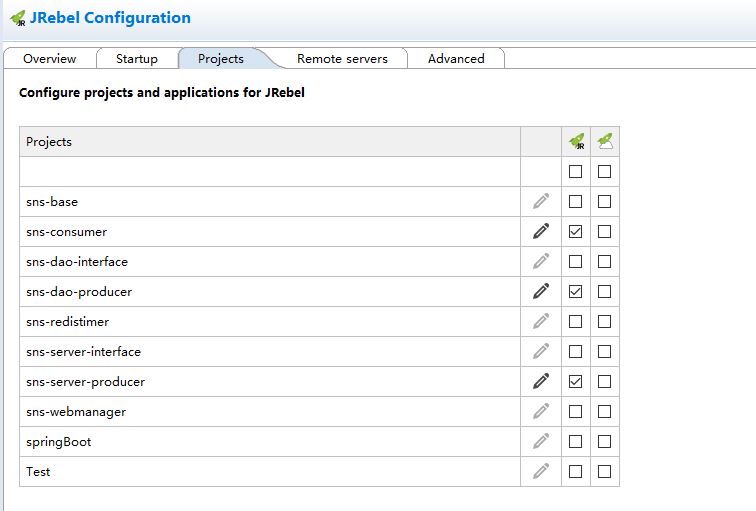Screen dimensions: 756x511
Task: Go to the Advanced tab
Action: 456,58
